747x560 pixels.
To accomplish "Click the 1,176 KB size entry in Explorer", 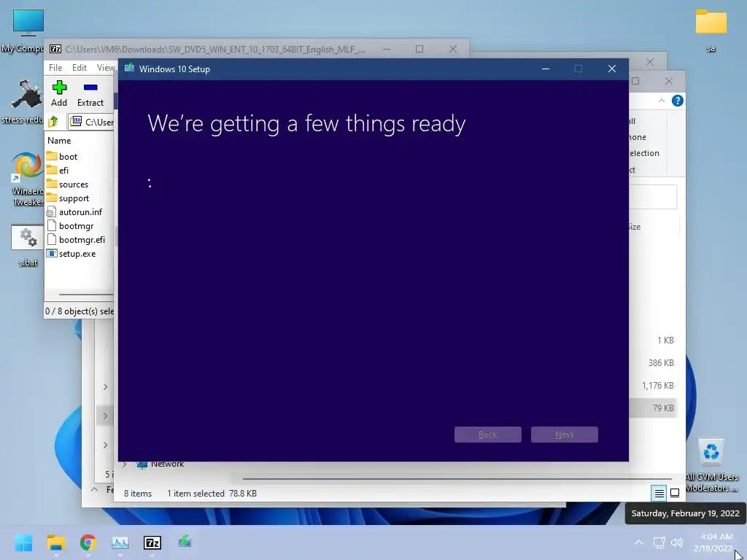I will click(657, 385).
